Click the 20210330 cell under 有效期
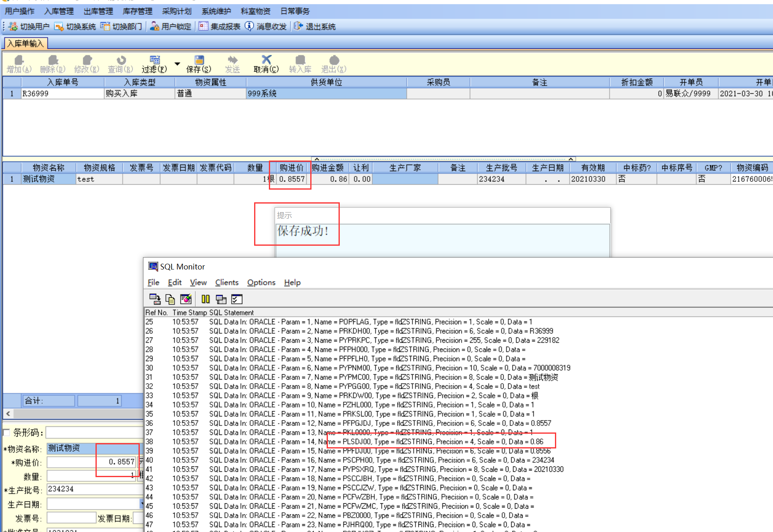 (593, 179)
